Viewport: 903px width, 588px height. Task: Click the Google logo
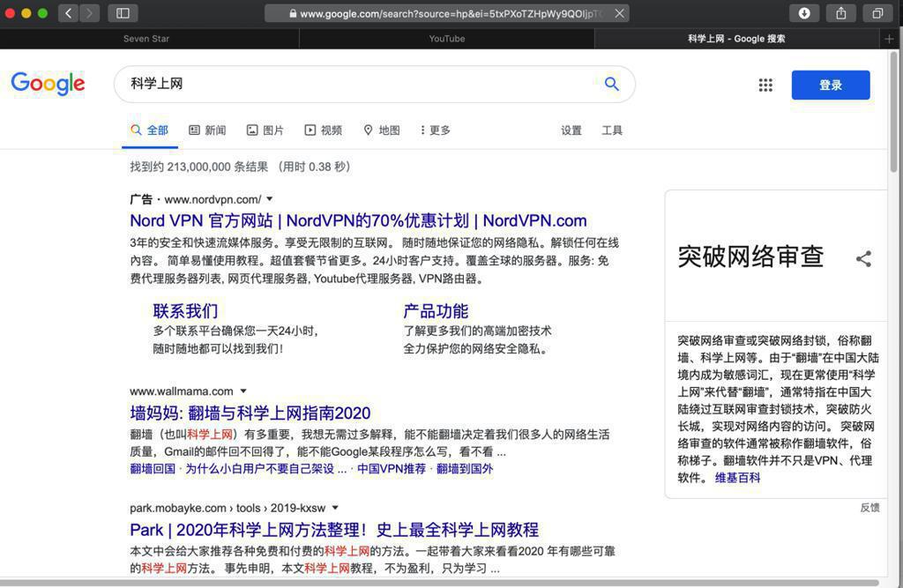point(48,84)
